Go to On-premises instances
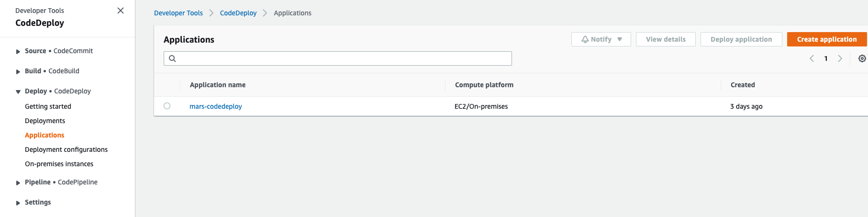 (x=59, y=164)
